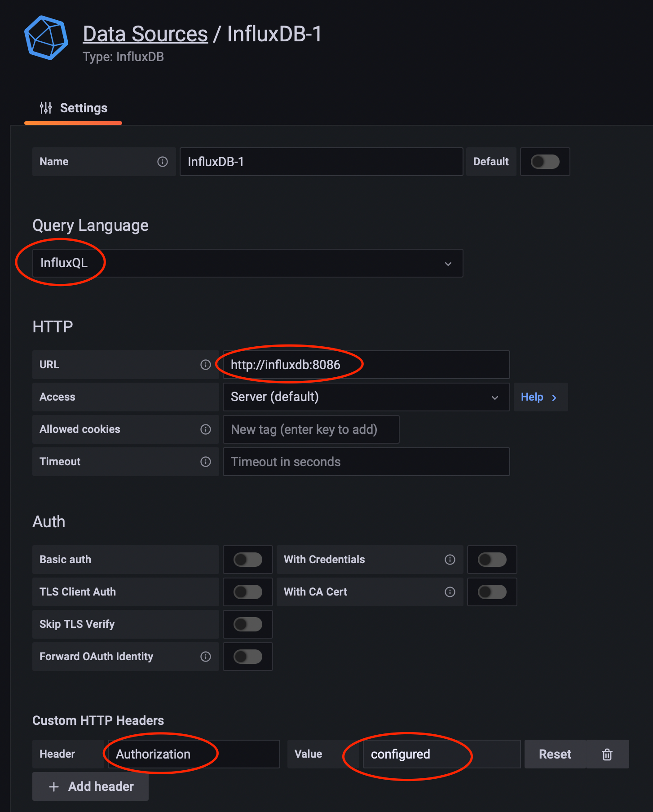653x812 pixels.
Task: Enable the Basic auth toggle
Action: [248, 560]
